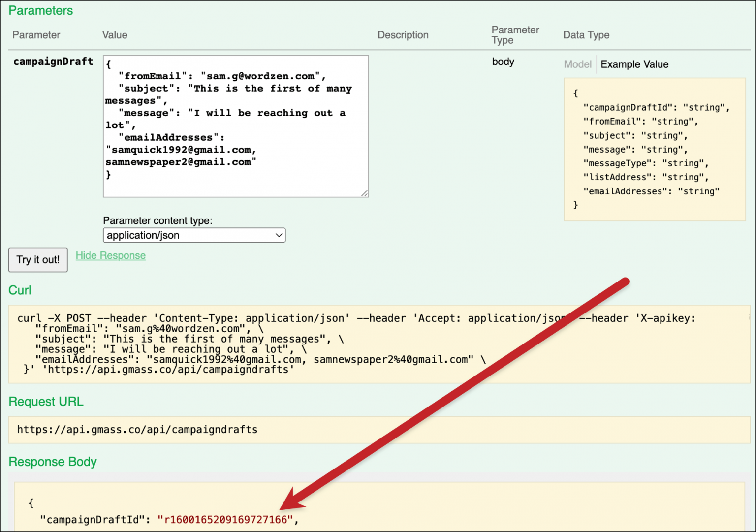The image size is (756, 532).
Task: Click inside the campaignDraft value textarea
Action: click(235, 125)
